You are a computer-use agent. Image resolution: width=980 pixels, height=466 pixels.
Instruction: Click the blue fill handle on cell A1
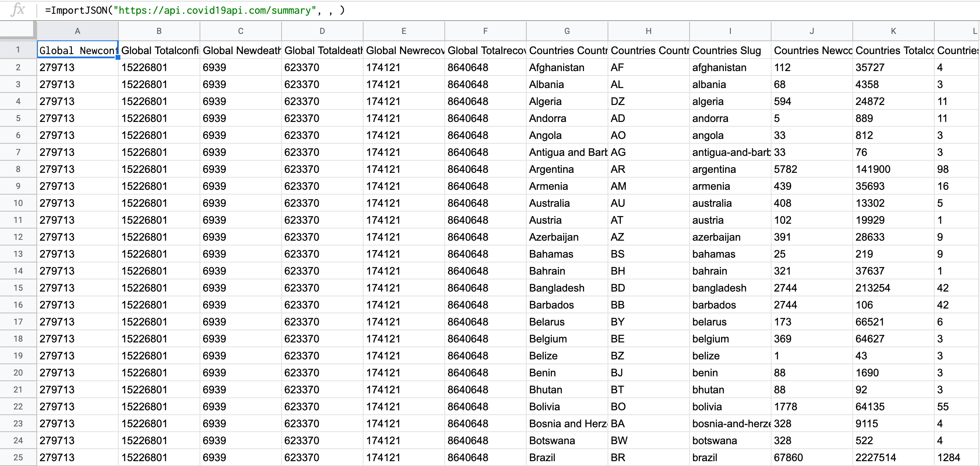(x=118, y=57)
